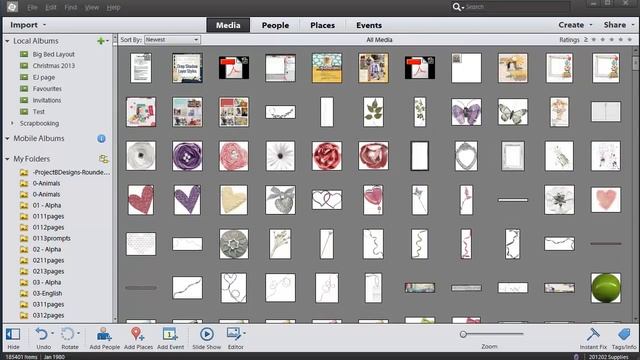640x360 pixels.
Task: Switch to the Places tab
Action: click(x=322, y=25)
